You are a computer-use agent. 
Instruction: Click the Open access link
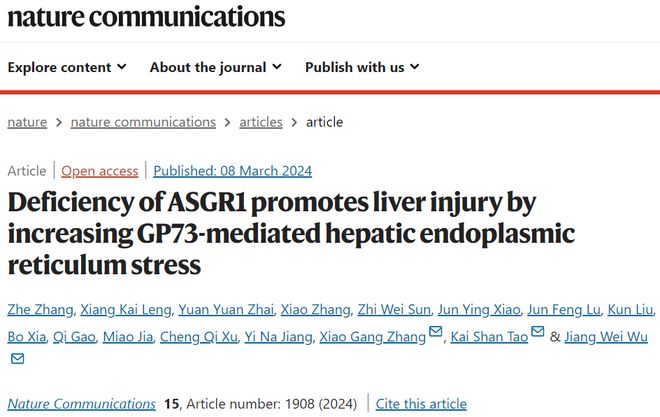(x=100, y=171)
